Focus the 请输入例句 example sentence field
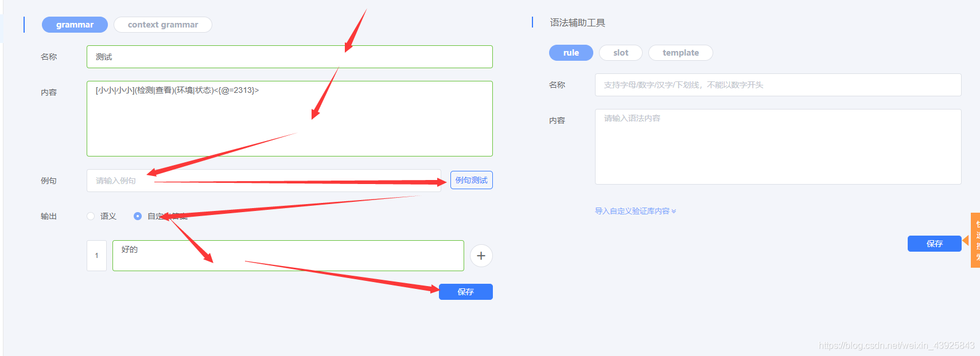Viewport: 980px width, 356px height. pyautogui.click(x=264, y=181)
